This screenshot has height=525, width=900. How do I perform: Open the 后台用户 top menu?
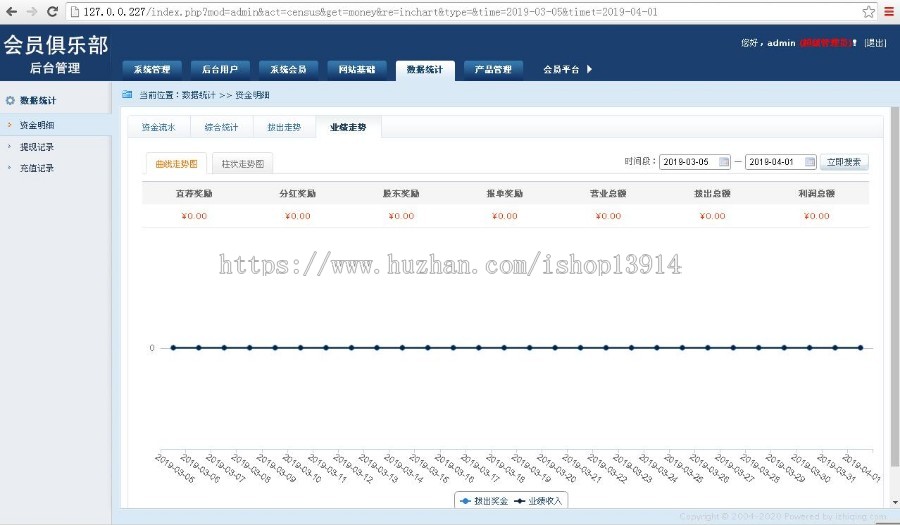tap(220, 69)
